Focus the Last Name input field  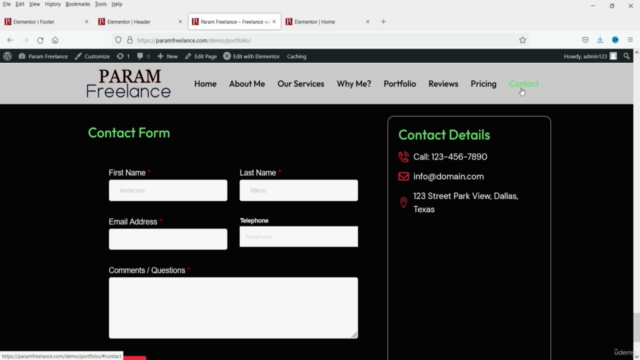point(299,190)
